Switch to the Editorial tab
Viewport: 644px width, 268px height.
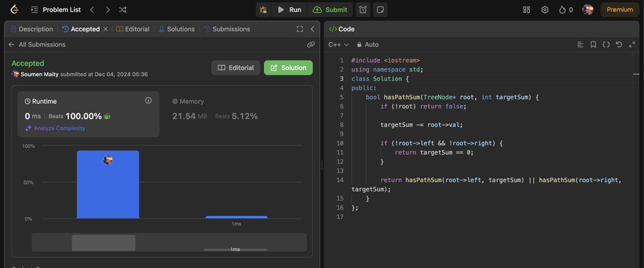pyautogui.click(x=133, y=29)
